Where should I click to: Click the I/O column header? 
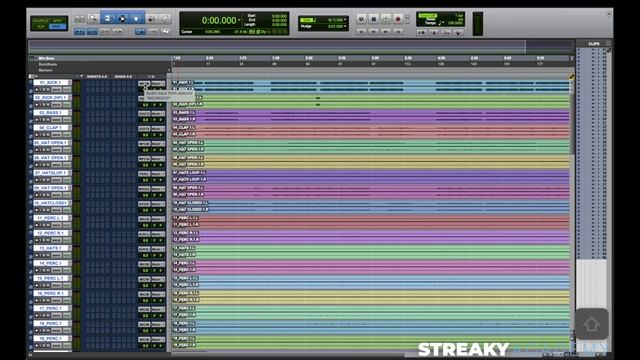151,76
